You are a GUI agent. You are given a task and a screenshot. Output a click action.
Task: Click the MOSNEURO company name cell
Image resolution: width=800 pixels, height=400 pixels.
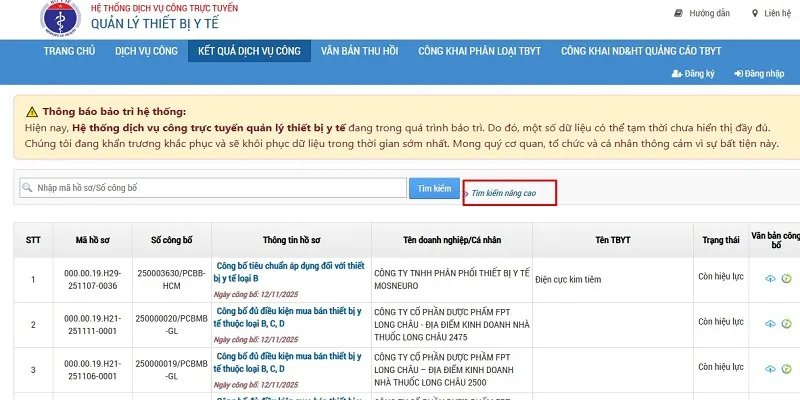tap(452, 280)
